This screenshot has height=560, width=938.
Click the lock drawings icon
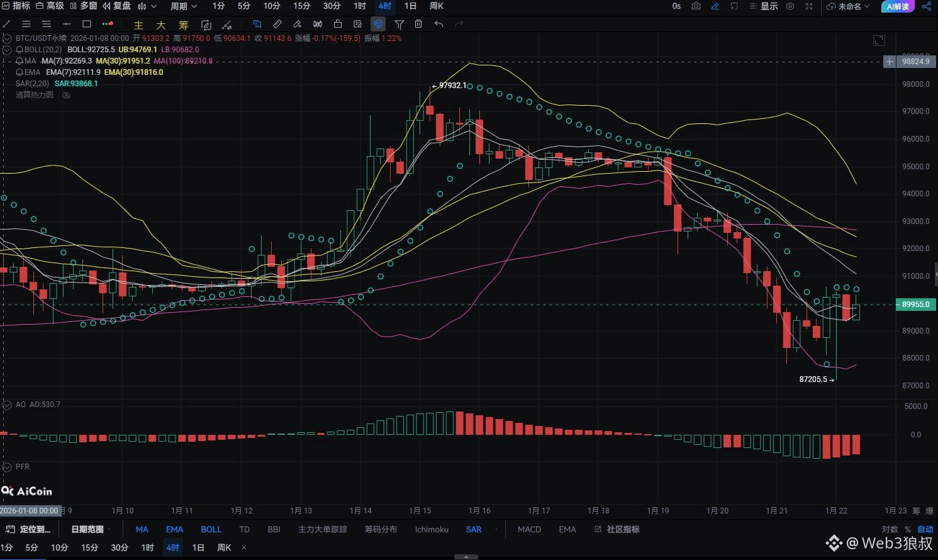338,24
